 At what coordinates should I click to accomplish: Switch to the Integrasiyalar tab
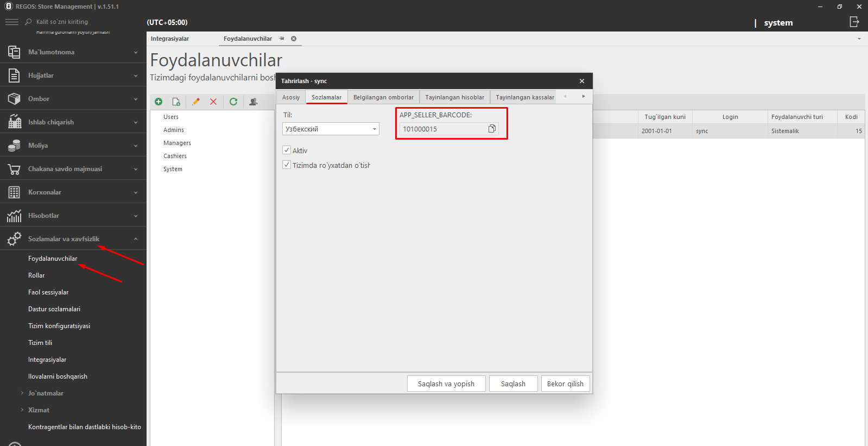point(170,39)
